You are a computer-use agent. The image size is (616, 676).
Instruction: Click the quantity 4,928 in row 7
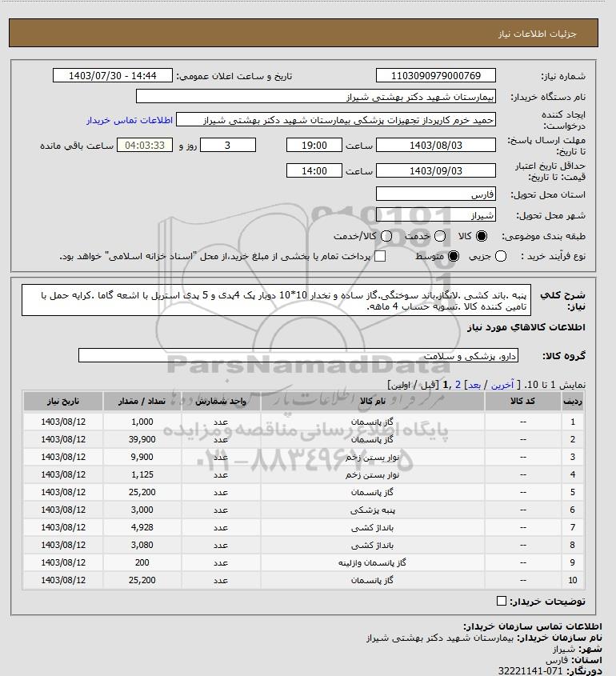pyautogui.click(x=142, y=527)
